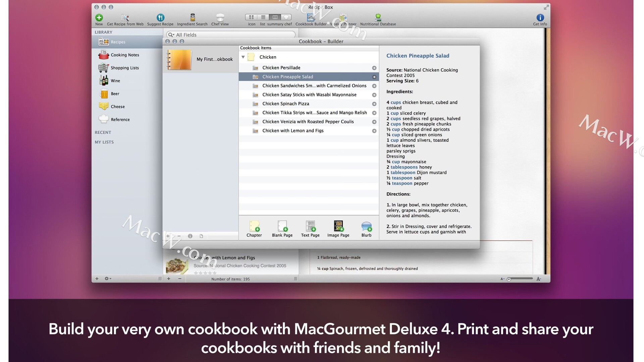This screenshot has width=644, height=362.
Task: Select Wine in the Library sidebar
Action: pos(127,81)
